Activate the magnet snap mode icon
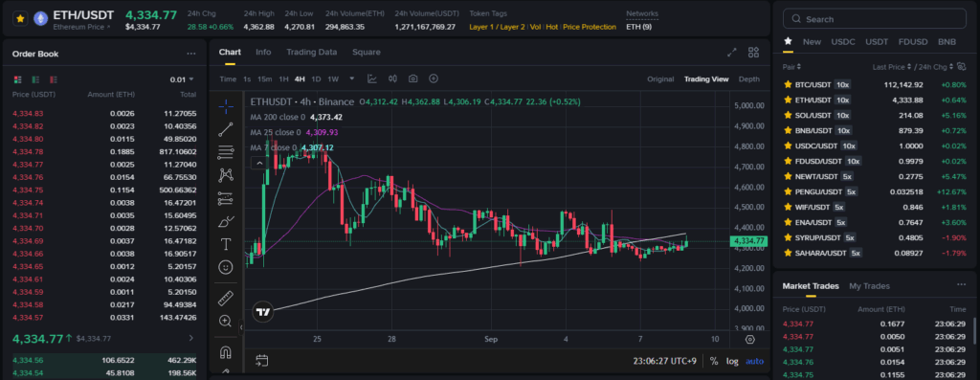This screenshot has height=380, width=980. [226, 352]
